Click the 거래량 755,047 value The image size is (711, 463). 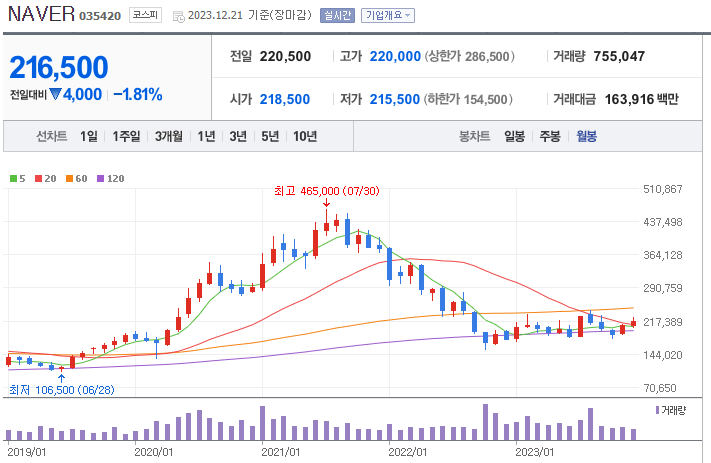pos(619,56)
